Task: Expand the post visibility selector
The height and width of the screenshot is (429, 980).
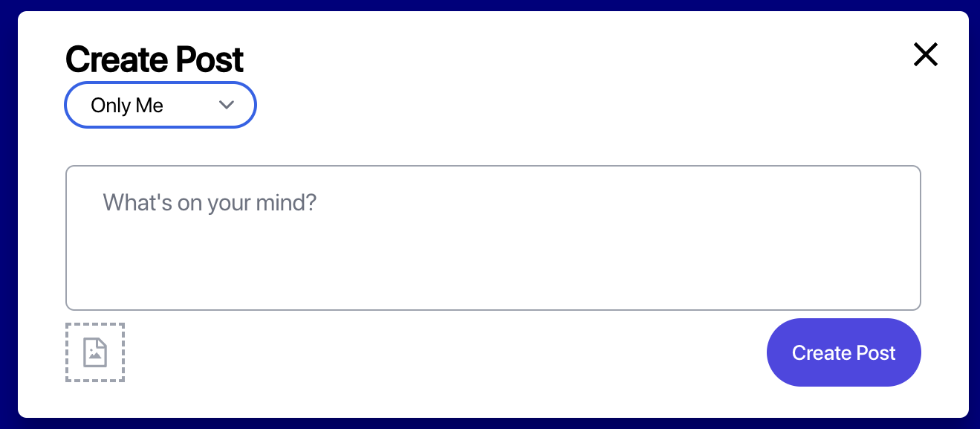Action: coord(160,105)
